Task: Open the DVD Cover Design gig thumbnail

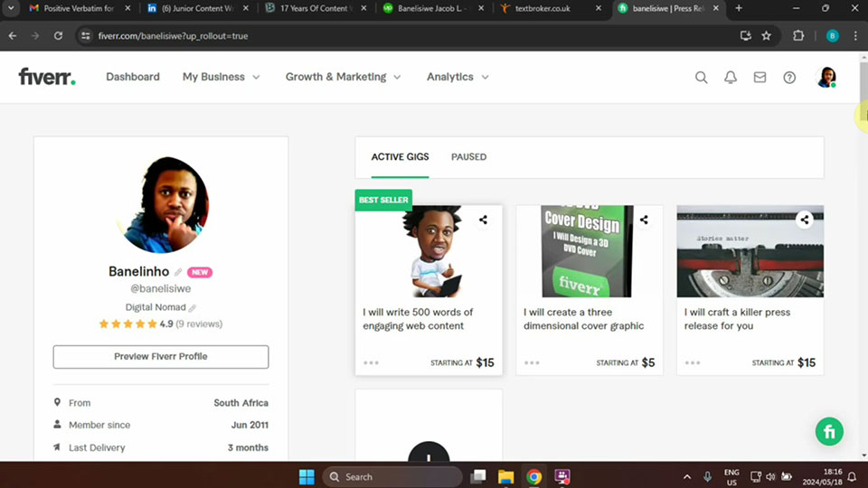Action: click(589, 251)
